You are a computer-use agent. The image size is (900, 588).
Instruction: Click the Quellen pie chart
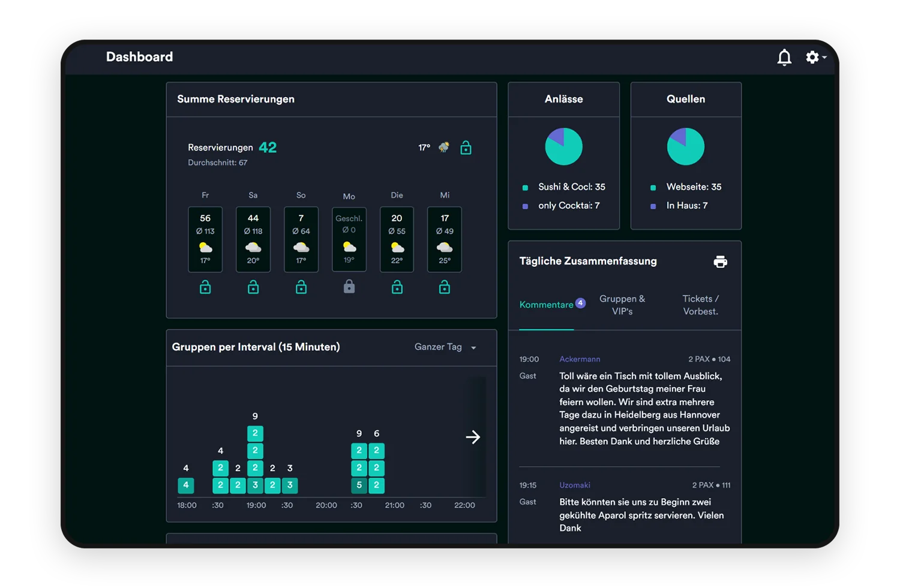[686, 146]
